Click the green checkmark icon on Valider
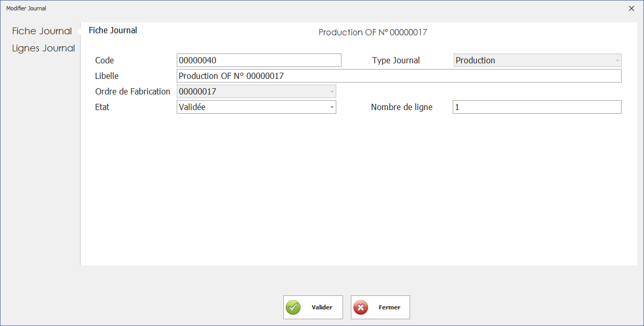Image resolution: width=644 pixels, height=326 pixels. pyautogui.click(x=293, y=307)
